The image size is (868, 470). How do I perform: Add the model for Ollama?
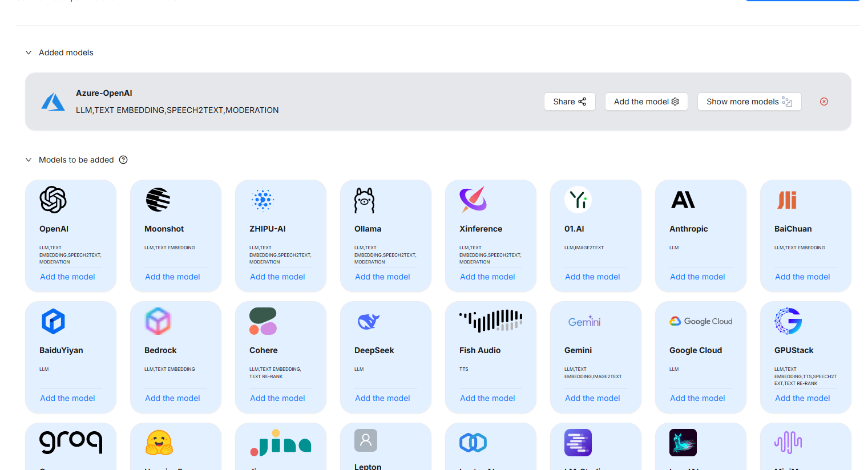[x=382, y=277]
